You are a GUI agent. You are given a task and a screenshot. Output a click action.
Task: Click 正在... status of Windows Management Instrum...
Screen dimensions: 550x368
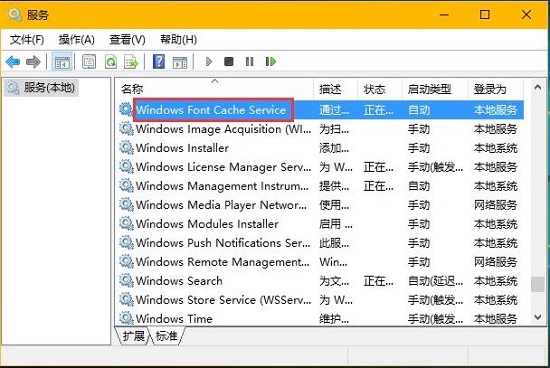(378, 186)
